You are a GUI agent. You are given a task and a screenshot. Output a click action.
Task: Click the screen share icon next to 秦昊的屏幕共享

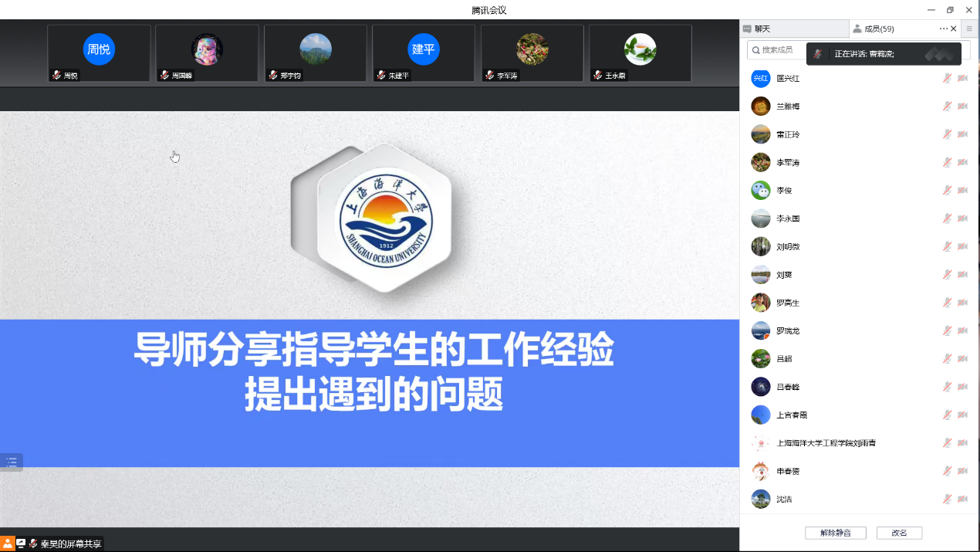pos(21,544)
